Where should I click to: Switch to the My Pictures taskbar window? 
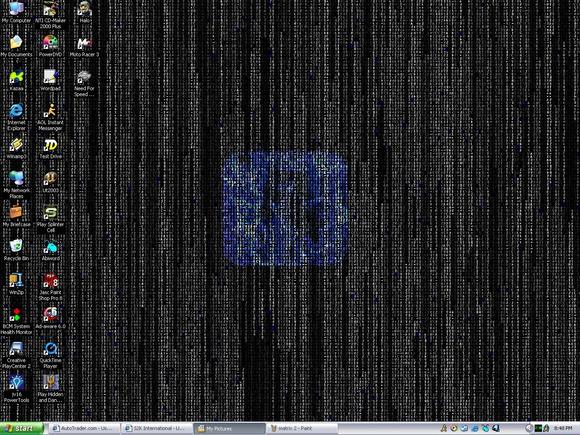coord(229,428)
